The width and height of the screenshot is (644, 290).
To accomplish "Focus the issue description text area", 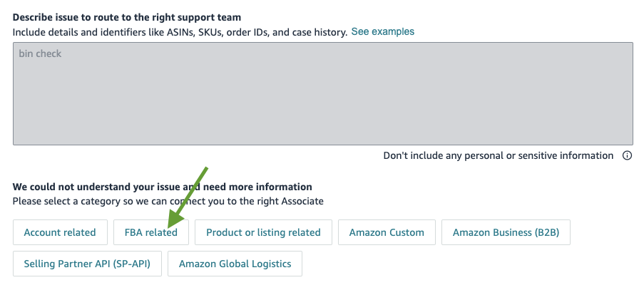I will click(x=322, y=100).
